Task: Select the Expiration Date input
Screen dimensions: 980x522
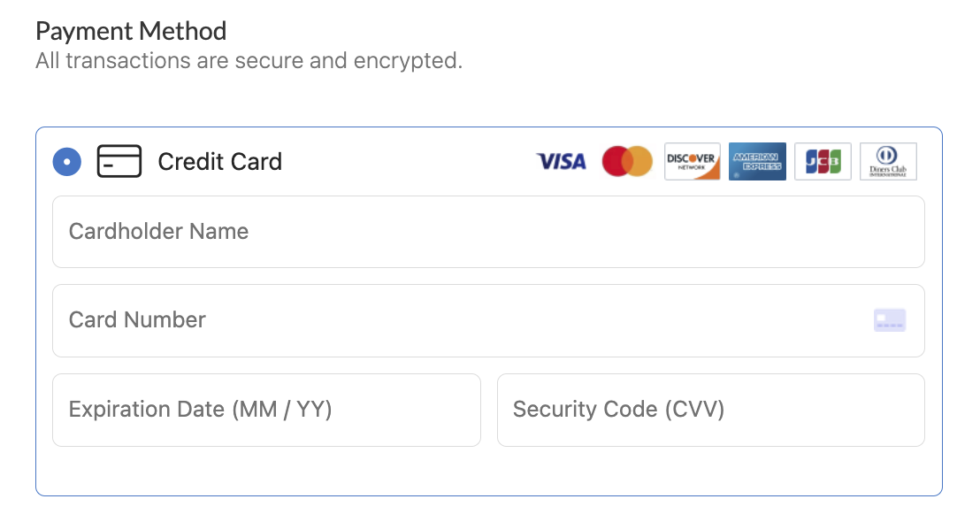Action: click(266, 410)
